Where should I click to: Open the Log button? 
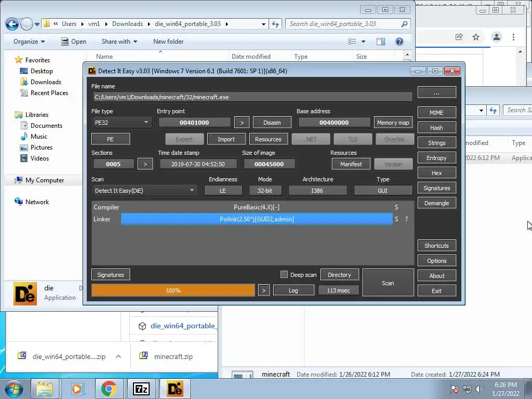point(294,290)
